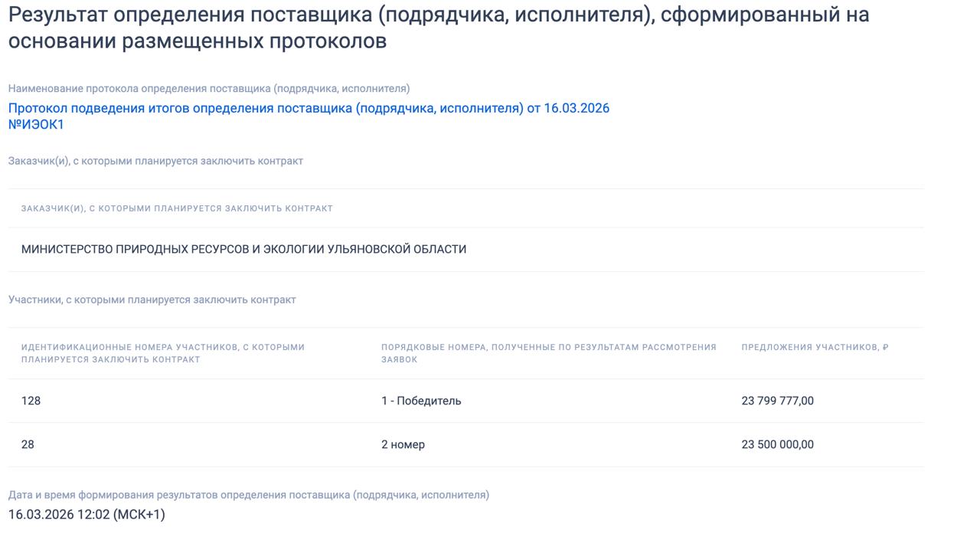The width and height of the screenshot is (980, 550).
Task: Open the protocol summary link dated 16.03.2026
Action: click(309, 108)
